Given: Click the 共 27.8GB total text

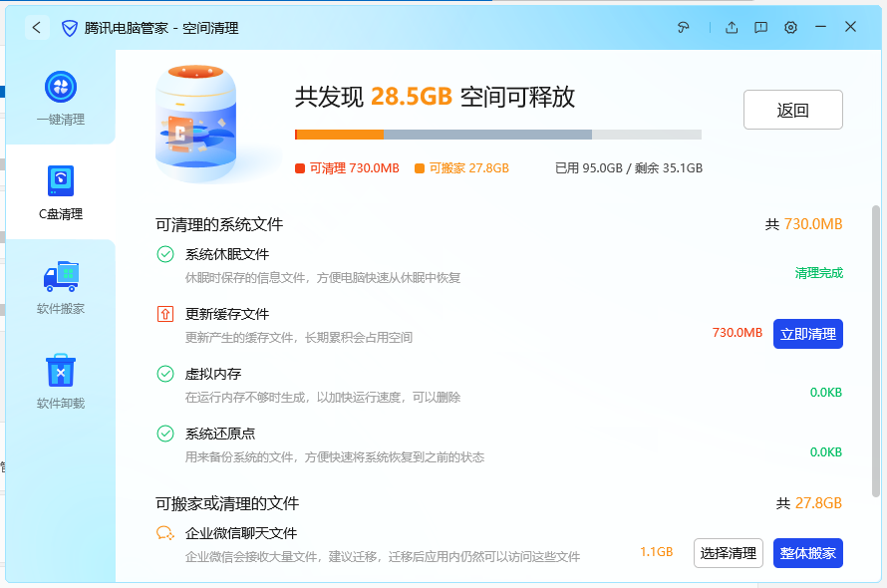Looking at the screenshot, I should point(809,503).
